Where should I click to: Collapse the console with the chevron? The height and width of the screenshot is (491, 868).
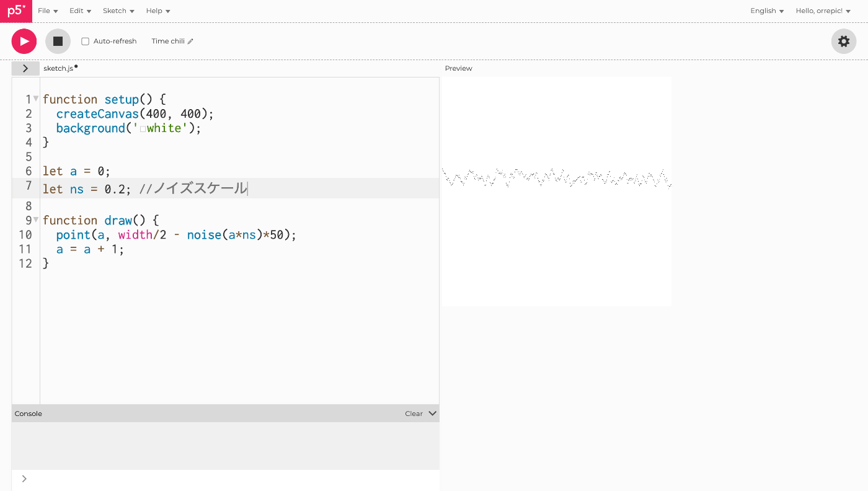pos(432,414)
